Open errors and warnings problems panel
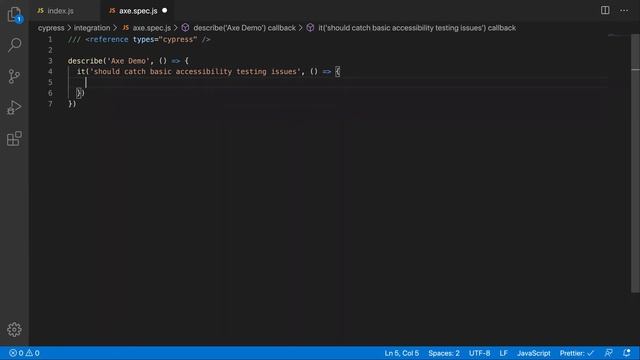Screen dimensions: 640x360 (x=24, y=353)
